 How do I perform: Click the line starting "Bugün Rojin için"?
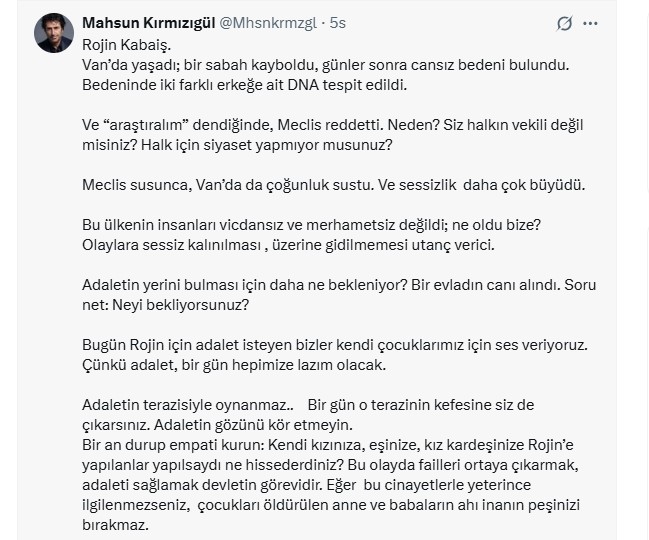pos(334,345)
